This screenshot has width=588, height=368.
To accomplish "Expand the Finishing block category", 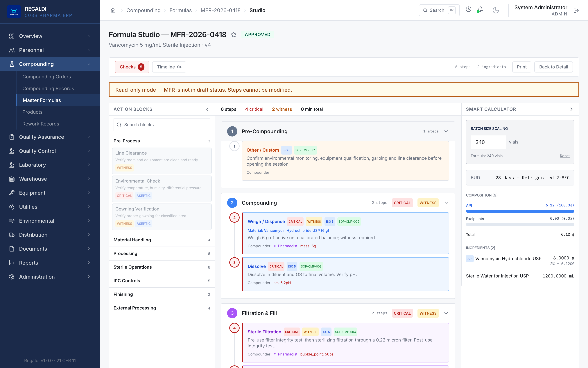I will point(162,294).
